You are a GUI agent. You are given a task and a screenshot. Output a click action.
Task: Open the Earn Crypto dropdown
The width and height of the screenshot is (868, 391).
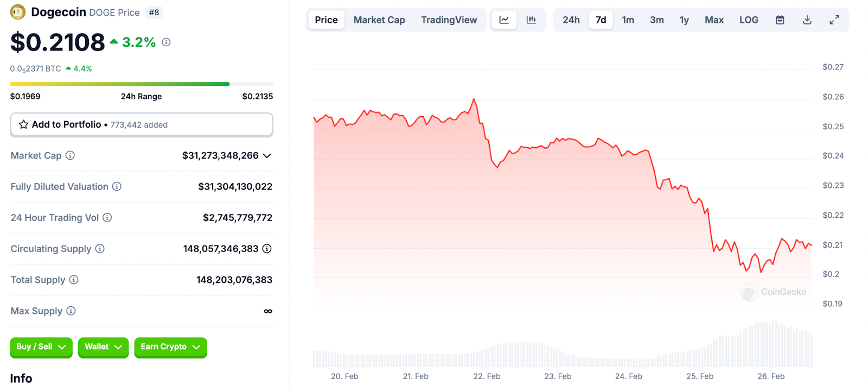point(171,347)
